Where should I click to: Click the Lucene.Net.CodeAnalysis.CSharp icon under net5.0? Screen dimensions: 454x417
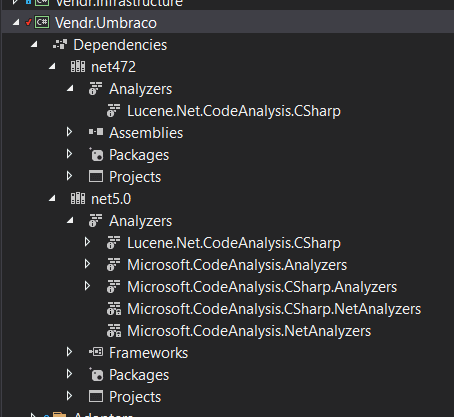tap(114, 243)
